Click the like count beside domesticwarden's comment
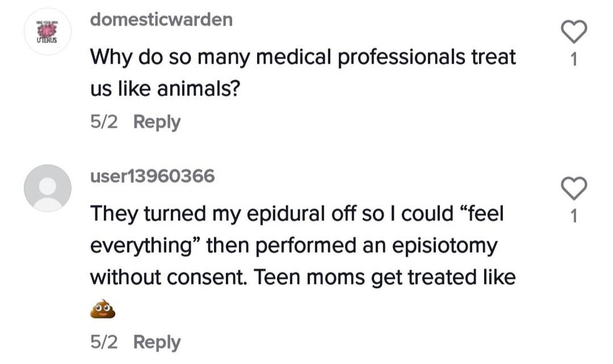This screenshot has width=613, height=364. tap(575, 61)
